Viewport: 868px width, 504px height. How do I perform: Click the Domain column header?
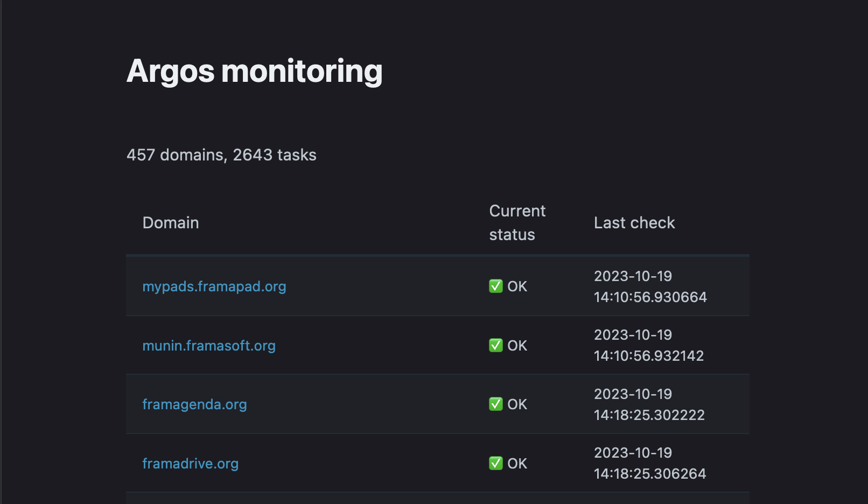tap(171, 223)
